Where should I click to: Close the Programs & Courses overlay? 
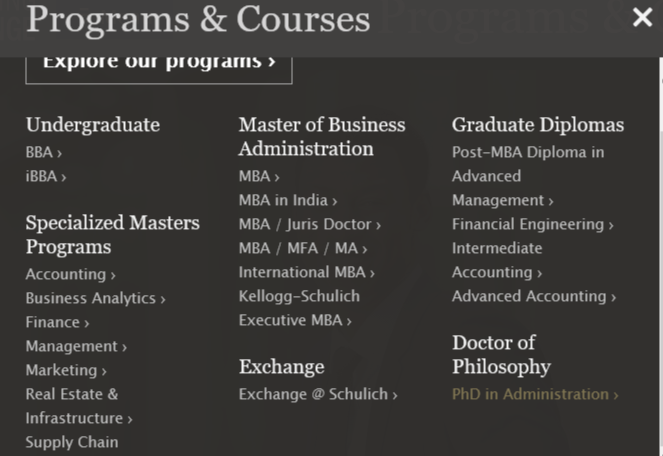(642, 18)
